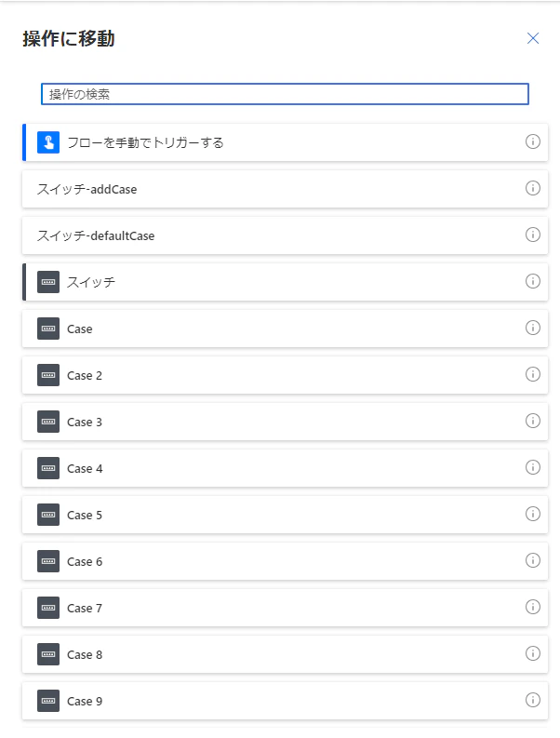Viewport: 560px width, 738px height.
Task: Go to Case 6 operation
Action: coord(286,561)
